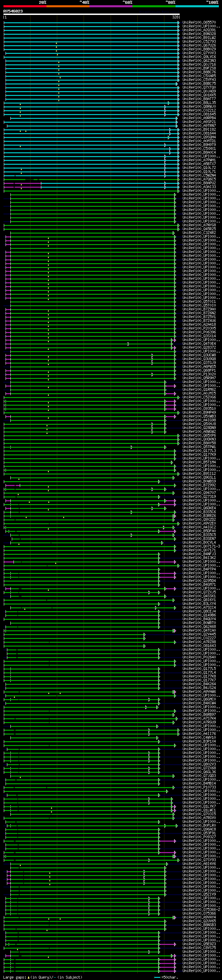Select hit UniRef100_A7PWH1
The height and width of the screenshot is (980, 222).
coord(199,160)
